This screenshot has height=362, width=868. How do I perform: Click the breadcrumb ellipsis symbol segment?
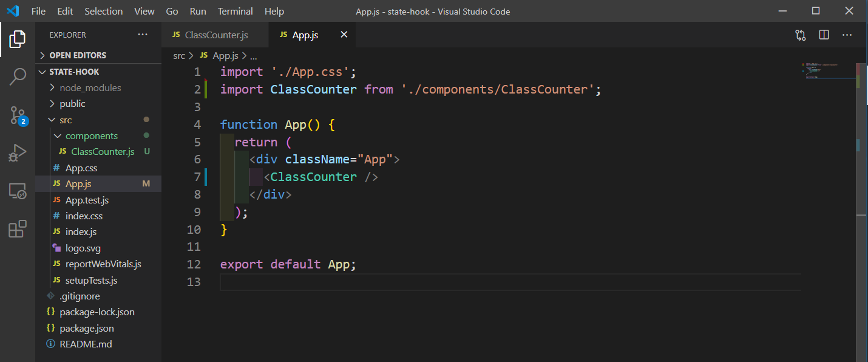pos(254,55)
